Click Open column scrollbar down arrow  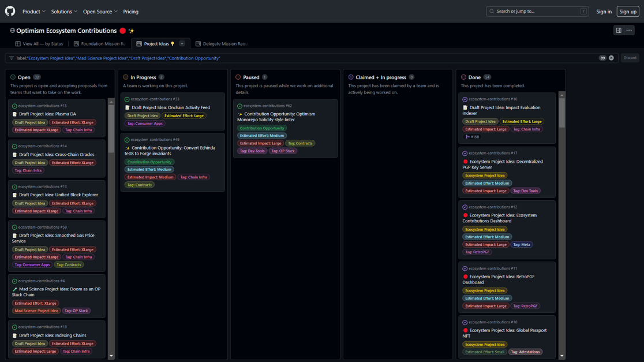pyautogui.click(x=111, y=356)
